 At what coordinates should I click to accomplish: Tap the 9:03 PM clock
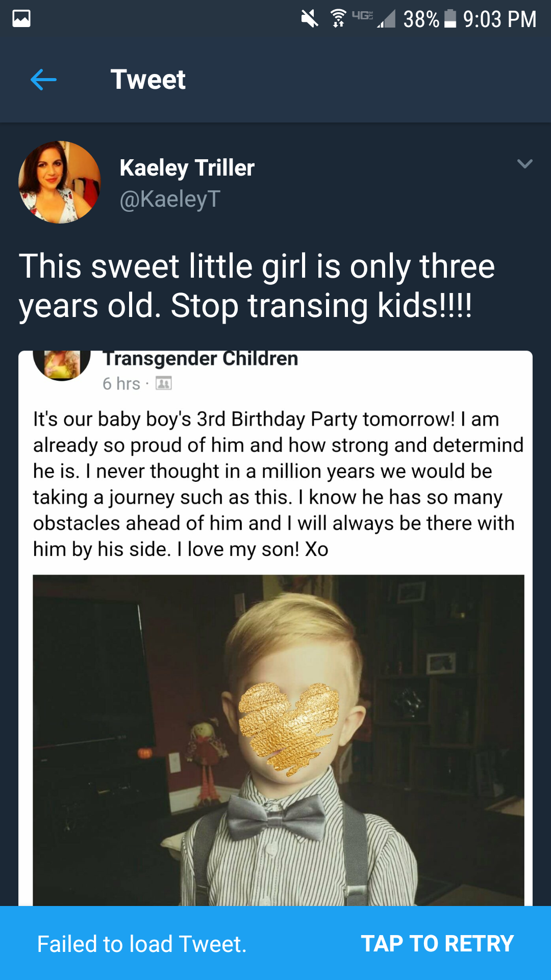(x=499, y=19)
